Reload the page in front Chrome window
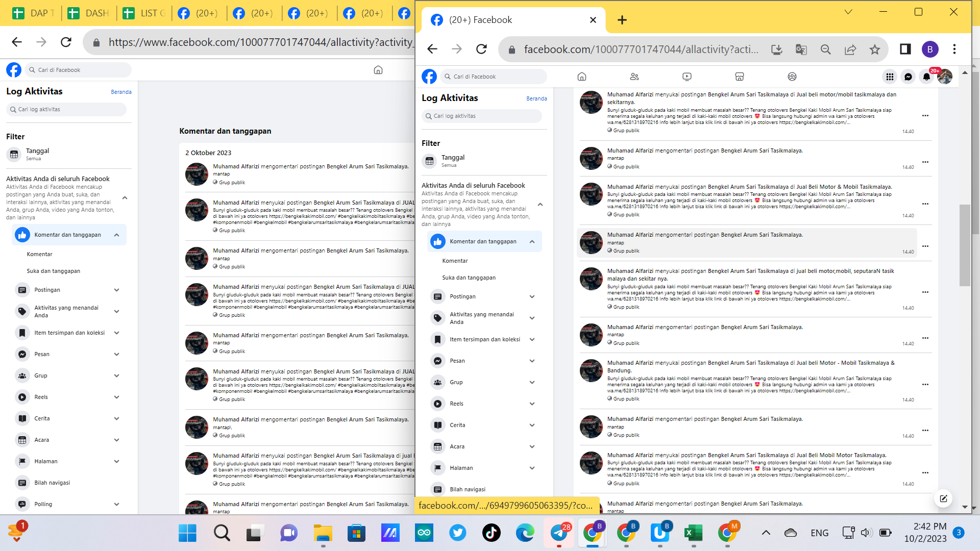The image size is (980, 551). coord(481,49)
